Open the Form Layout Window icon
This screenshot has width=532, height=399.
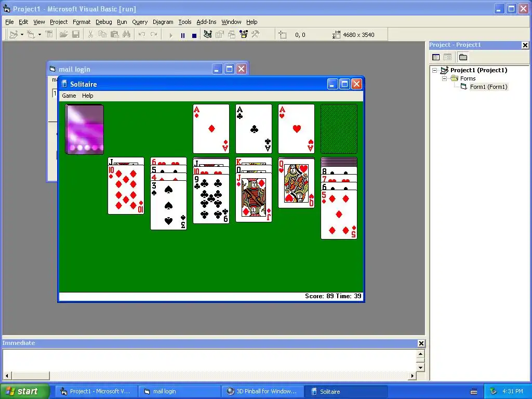pos(232,35)
